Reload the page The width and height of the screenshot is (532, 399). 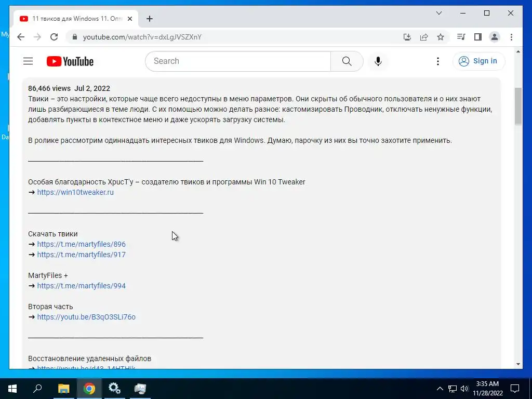(54, 37)
